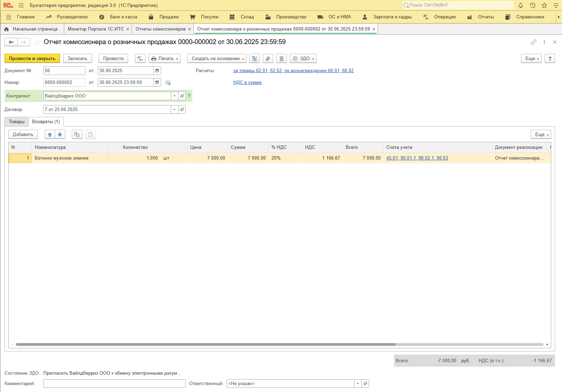This screenshot has width=562, height=392.
Task: Open the Печать dropdown menu
Action: click(165, 59)
